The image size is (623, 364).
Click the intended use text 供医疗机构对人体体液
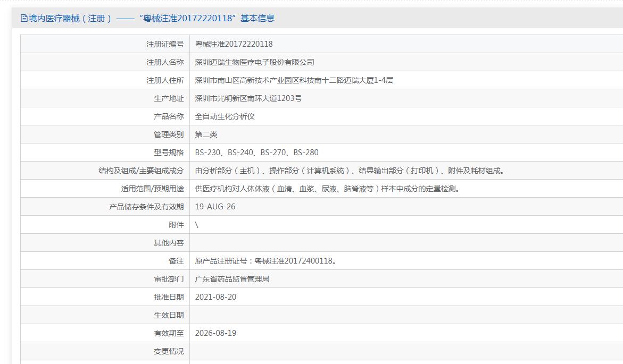[327, 189]
